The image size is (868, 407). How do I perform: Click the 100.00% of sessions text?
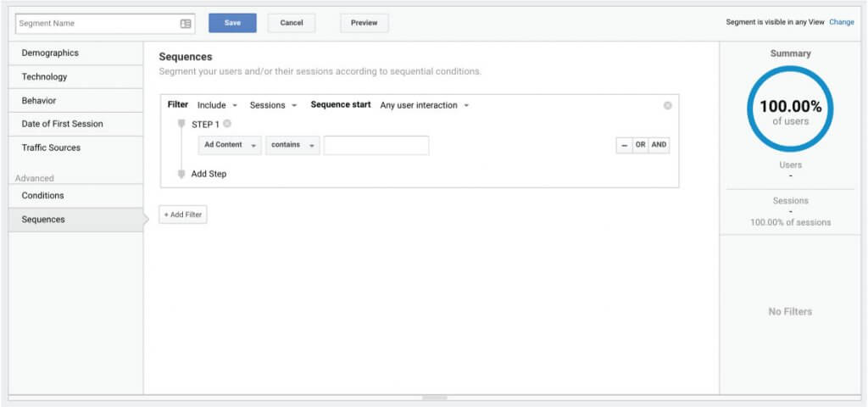tap(791, 223)
